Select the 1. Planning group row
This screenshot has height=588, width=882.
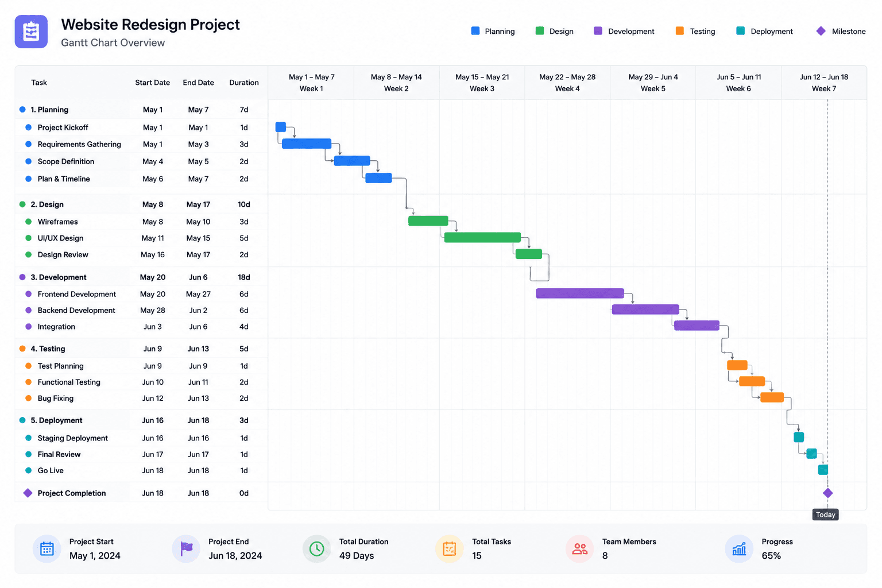[141, 110]
